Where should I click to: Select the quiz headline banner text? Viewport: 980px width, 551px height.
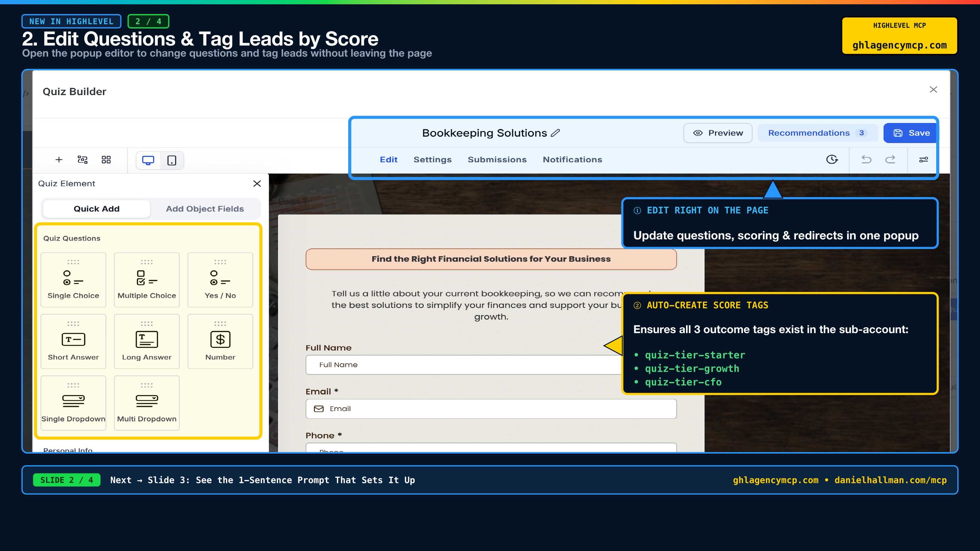point(491,259)
